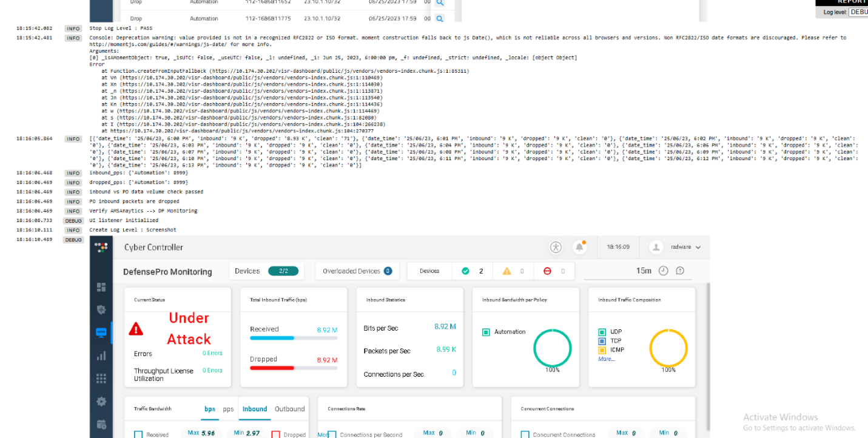This screenshot has width=868, height=438.
Task: Click the 18:16:05.864 timestamp
Action: tap(34, 138)
